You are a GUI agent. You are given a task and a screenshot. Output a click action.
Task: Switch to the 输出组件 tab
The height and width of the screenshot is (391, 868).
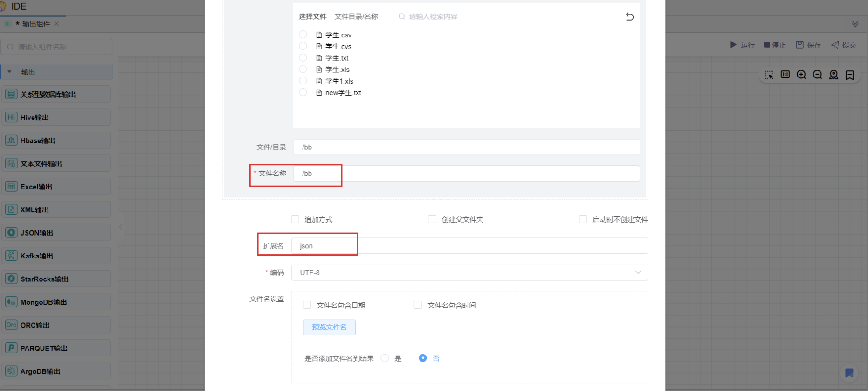35,24
